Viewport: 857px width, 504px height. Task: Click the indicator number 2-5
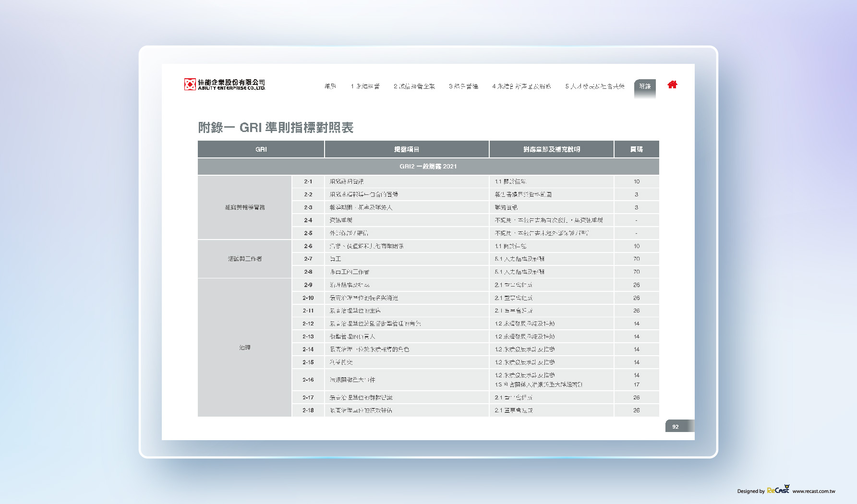[x=308, y=233]
